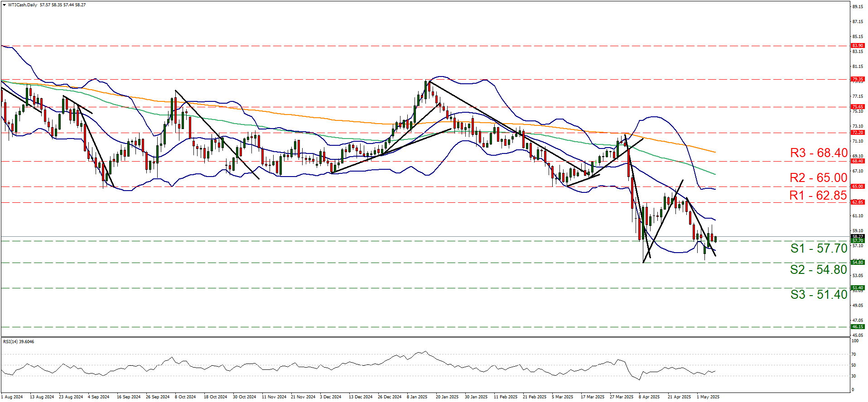Select the S3 - 51.40 support label
This screenshot has height=402, width=868.
(819, 295)
